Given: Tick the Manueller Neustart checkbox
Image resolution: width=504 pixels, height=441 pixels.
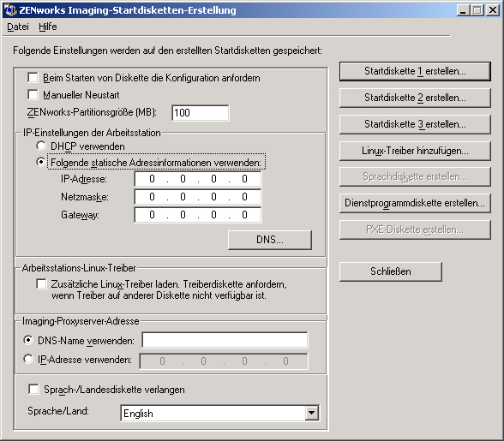Looking at the screenshot, I should pos(33,95).
